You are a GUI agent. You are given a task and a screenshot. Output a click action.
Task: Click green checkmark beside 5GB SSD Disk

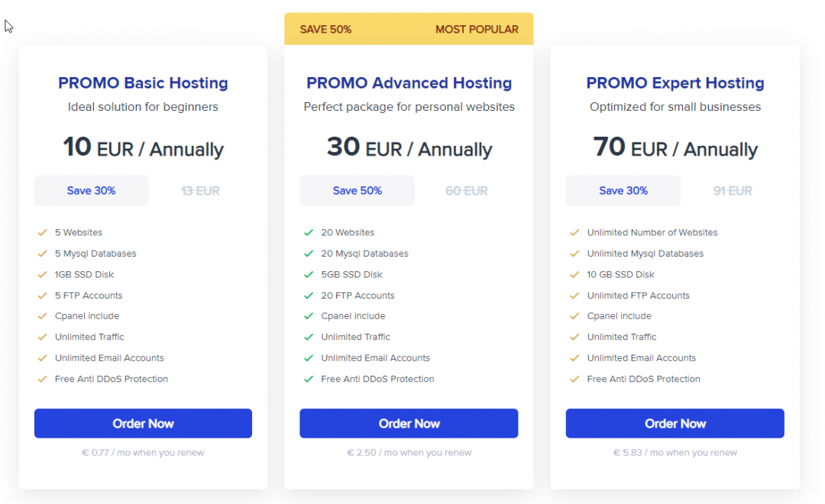click(309, 274)
